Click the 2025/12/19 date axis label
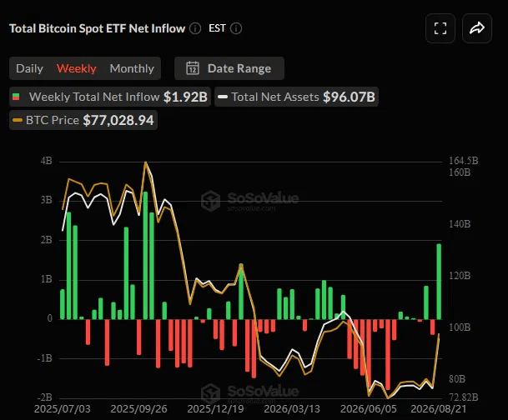The width and height of the screenshot is (508, 420). 215,408
